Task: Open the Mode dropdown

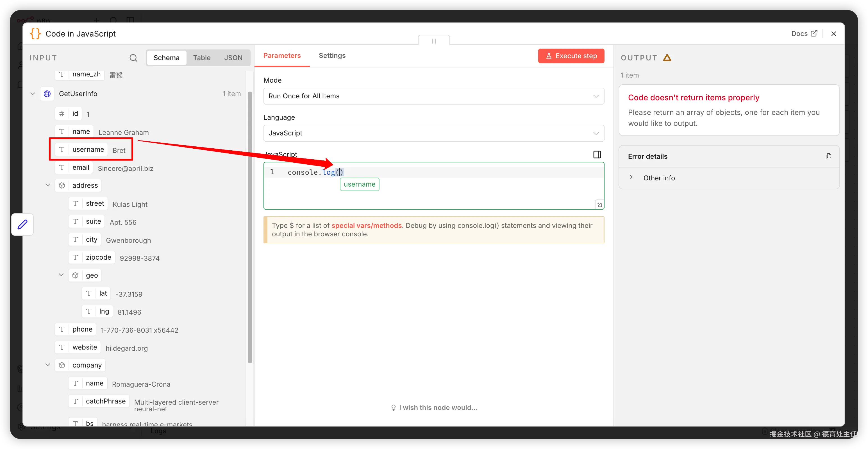Action: click(x=433, y=96)
